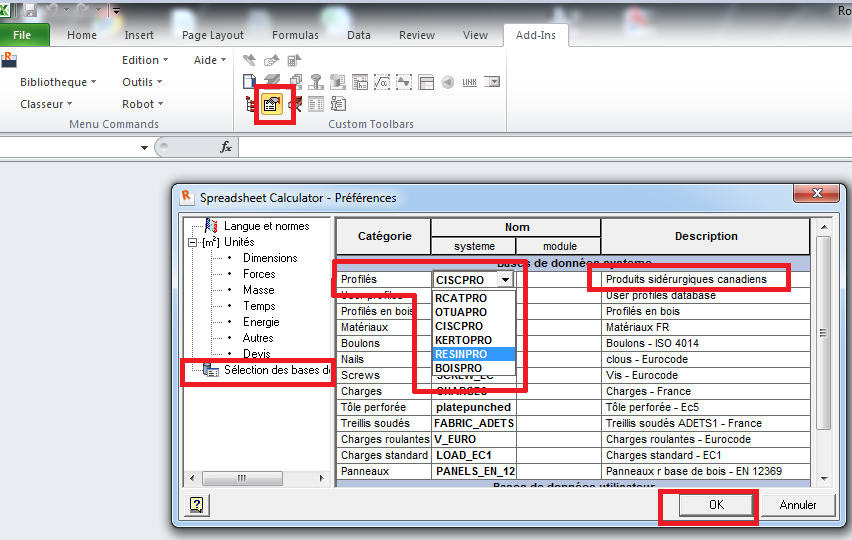Viewport: 852px width, 540px height.
Task: Open the Robot dropdown menu
Action: (x=143, y=104)
